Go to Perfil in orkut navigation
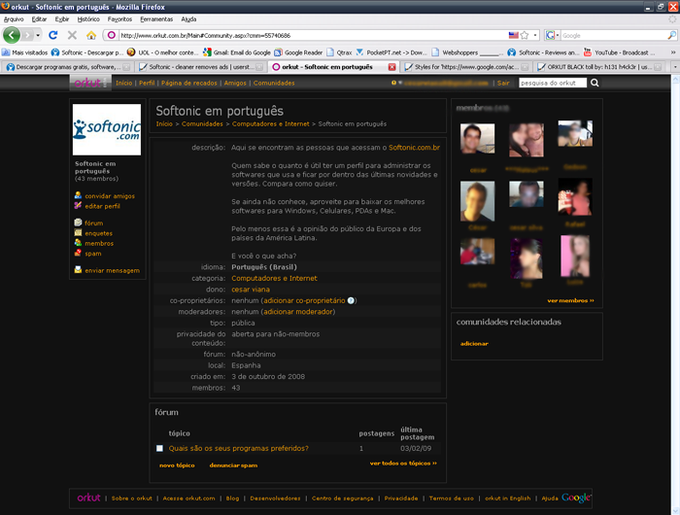 pos(147,83)
